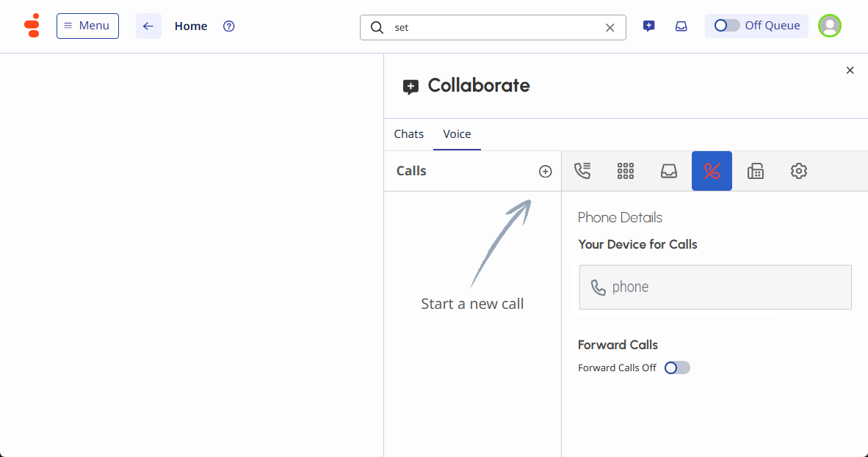Open the dialpad icon
The width and height of the screenshot is (868, 457).
tap(626, 171)
